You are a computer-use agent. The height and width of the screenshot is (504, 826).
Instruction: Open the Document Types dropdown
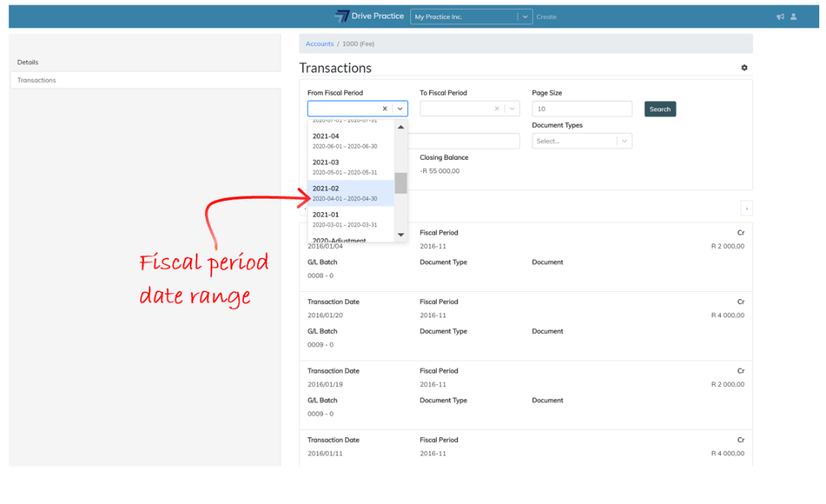(624, 141)
